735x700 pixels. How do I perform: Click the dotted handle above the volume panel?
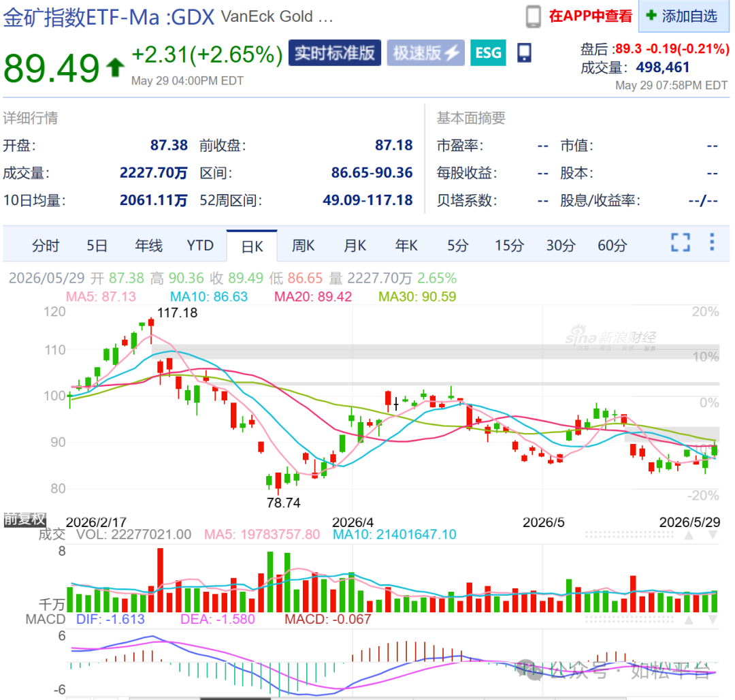(x=629, y=535)
